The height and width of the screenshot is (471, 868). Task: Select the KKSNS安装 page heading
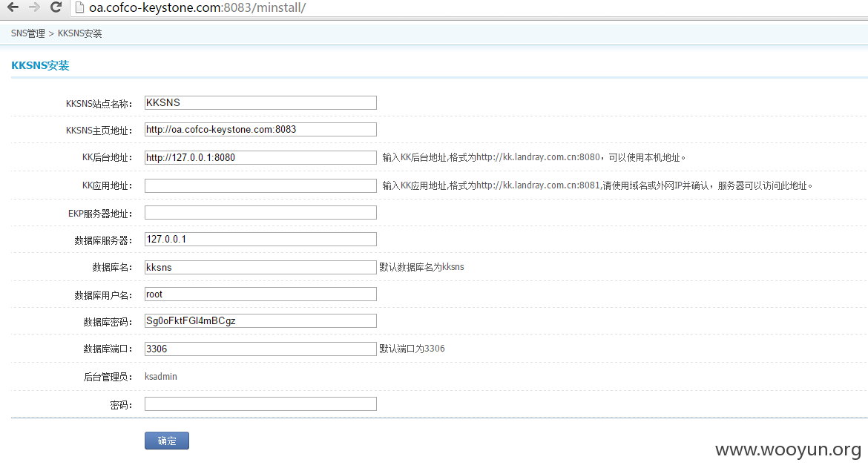40,65
